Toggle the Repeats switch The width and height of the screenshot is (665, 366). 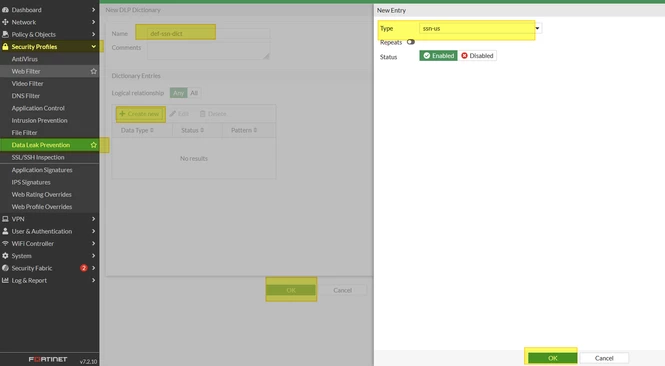(411, 42)
